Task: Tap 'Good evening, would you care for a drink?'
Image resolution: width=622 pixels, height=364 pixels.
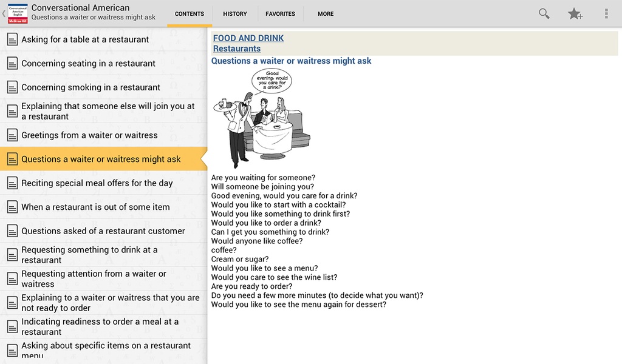Action: click(284, 196)
